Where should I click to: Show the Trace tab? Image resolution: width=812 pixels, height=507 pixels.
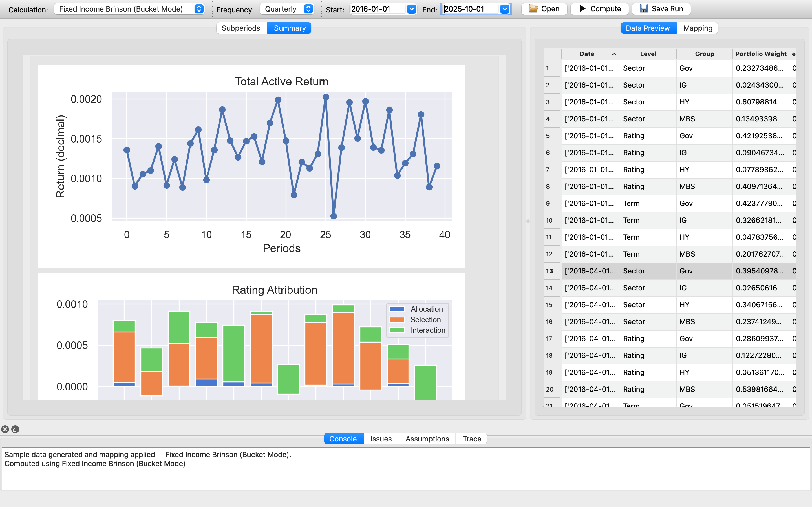click(x=472, y=439)
